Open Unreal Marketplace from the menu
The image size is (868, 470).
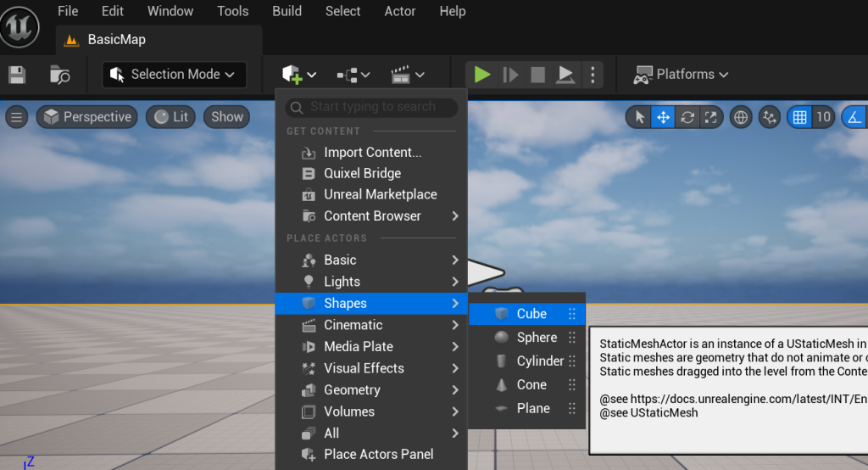371,194
